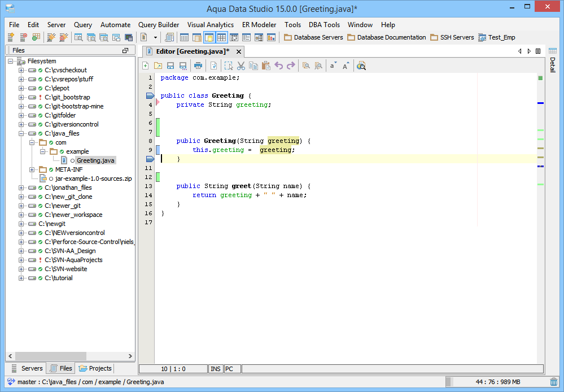Image resolution: width=564 pixels, height=392 pixels.
Task: Switch to the Servers tab
Action: tap(27, 368)
